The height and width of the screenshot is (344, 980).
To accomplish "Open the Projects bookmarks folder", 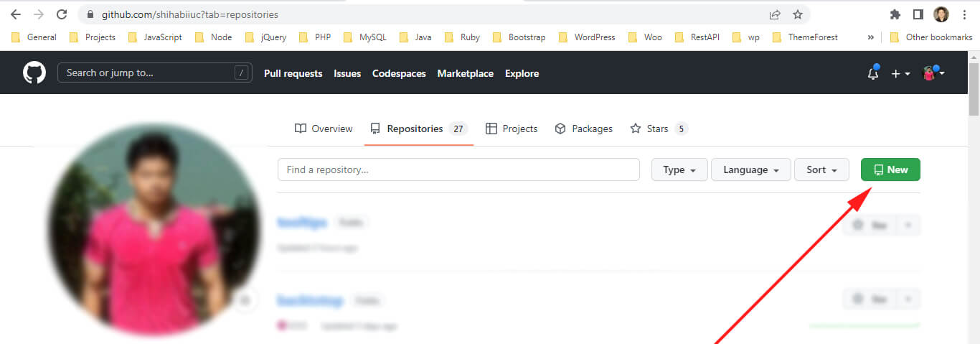I will point(92,37).
